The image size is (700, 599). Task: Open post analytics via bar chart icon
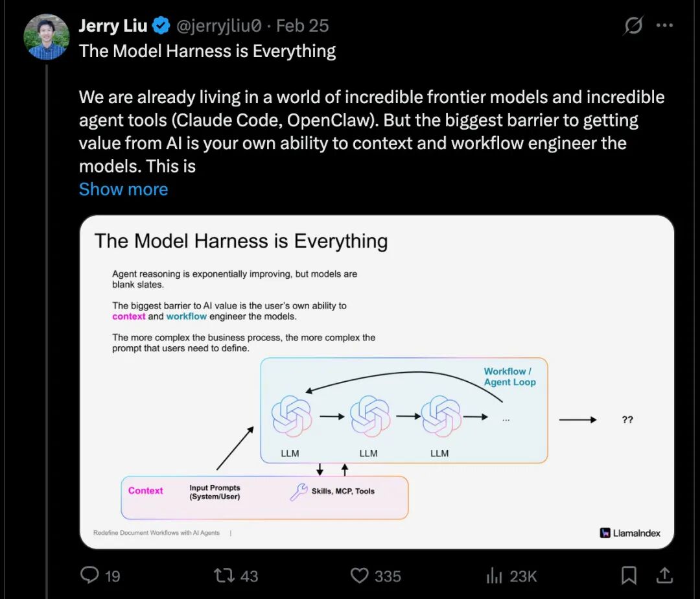click(x=493, y=575)
